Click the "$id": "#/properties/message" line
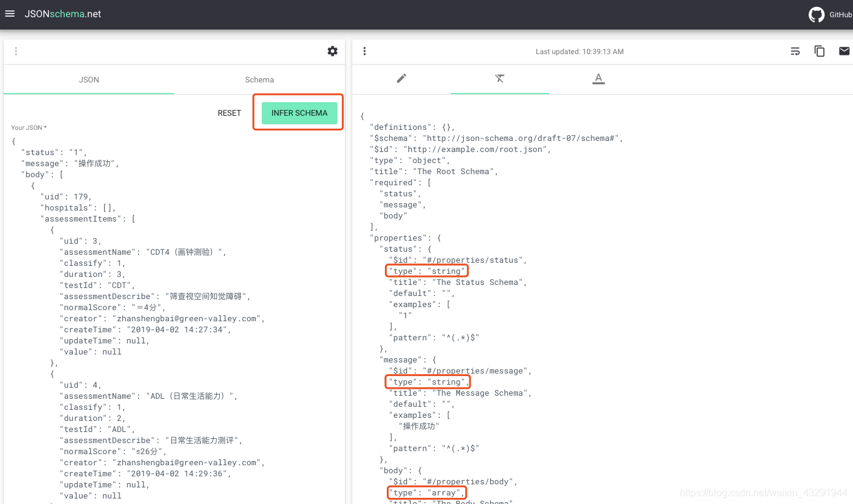The image size is (853, 504). click(x=460, y=371)
